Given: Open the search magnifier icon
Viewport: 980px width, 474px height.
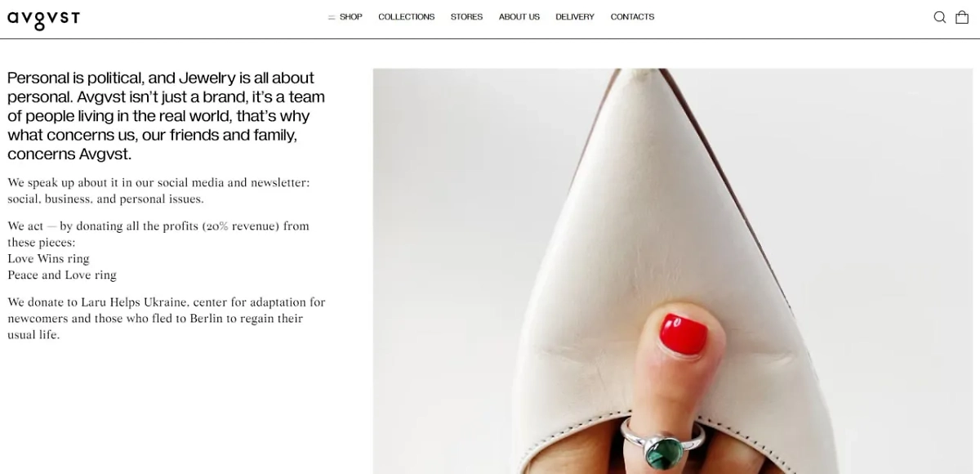Looking at the screenshot, I should coord(939,17).
